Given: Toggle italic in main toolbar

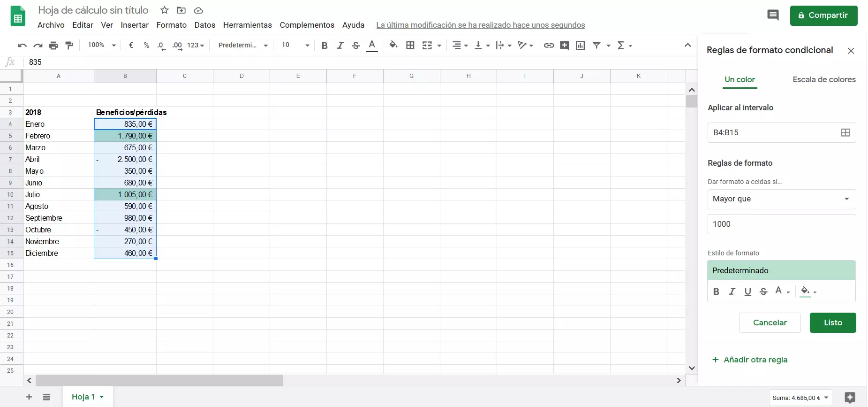Looking at the screenshot, I should [340, 46].
